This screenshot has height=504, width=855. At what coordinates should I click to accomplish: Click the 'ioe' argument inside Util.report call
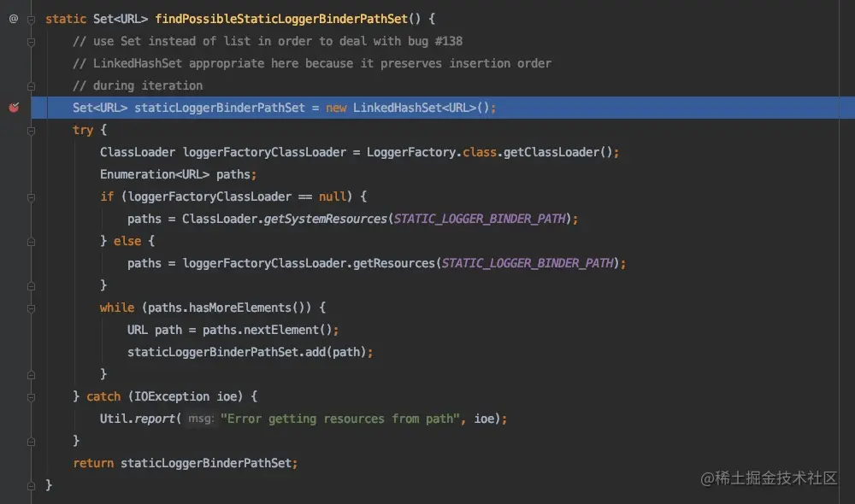(484, 419)
